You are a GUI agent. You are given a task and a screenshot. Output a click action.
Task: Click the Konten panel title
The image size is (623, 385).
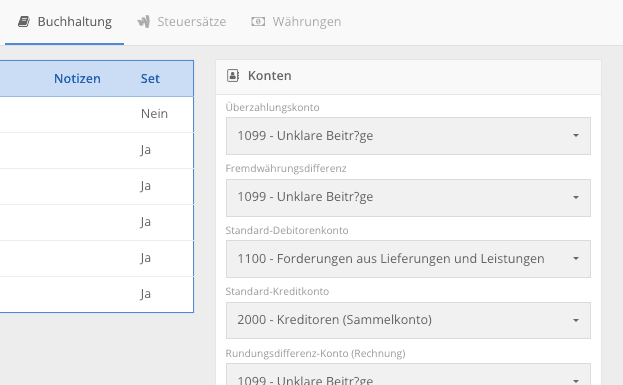pos(269,75)
